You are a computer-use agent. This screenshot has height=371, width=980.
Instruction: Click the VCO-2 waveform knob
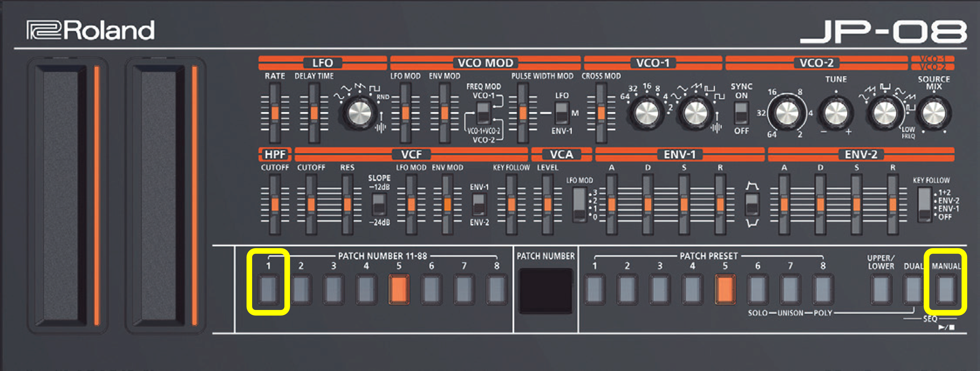[885, 113]
